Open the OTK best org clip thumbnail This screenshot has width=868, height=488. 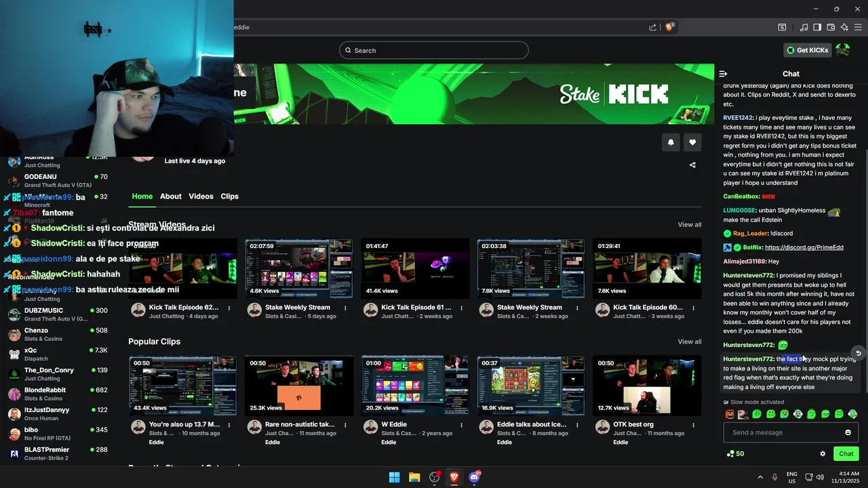coord(647,386)
